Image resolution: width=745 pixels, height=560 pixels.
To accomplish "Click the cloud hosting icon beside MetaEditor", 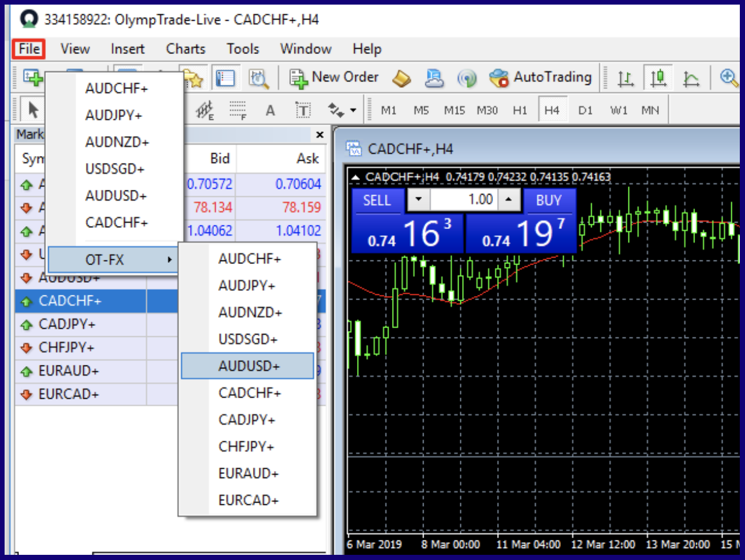I will [434, 78].
